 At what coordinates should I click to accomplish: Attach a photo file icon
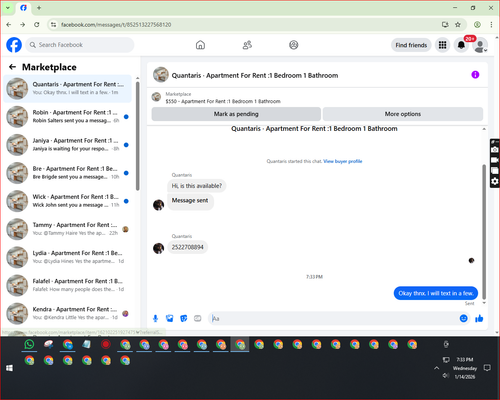[x=170, y=318]
